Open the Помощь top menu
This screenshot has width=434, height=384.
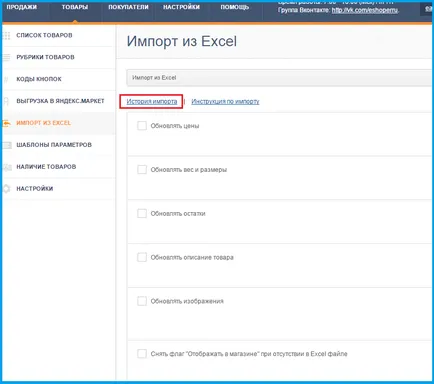click(235, 7)
